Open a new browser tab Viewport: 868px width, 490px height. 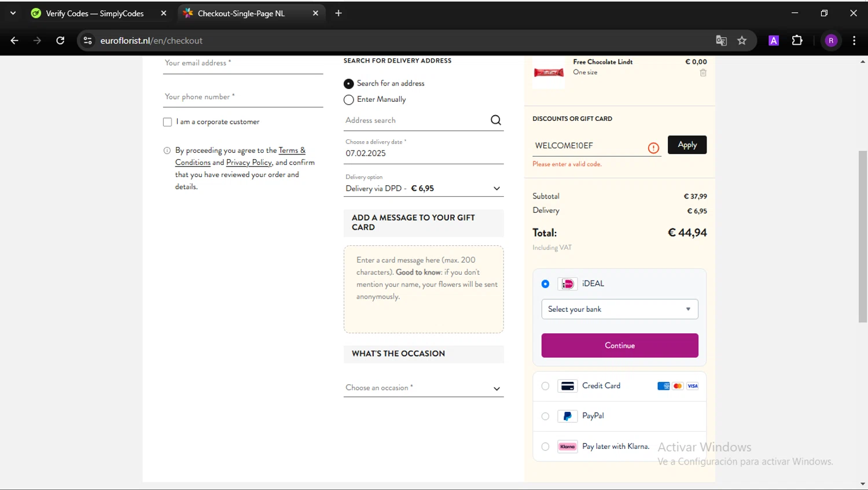pyautogui.click(x=339, y=13)
